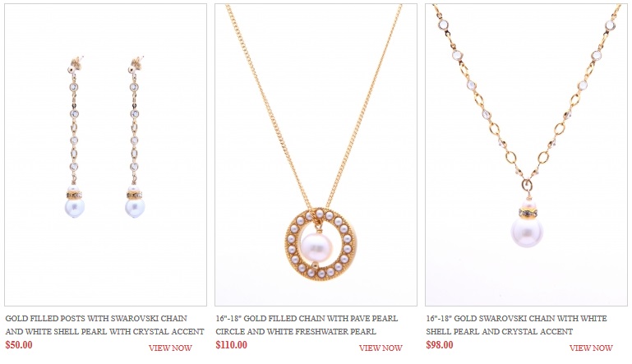Select the right earring in the earrings photo
This screenshot has width=632, height=364.
click(x=135, y=137)
